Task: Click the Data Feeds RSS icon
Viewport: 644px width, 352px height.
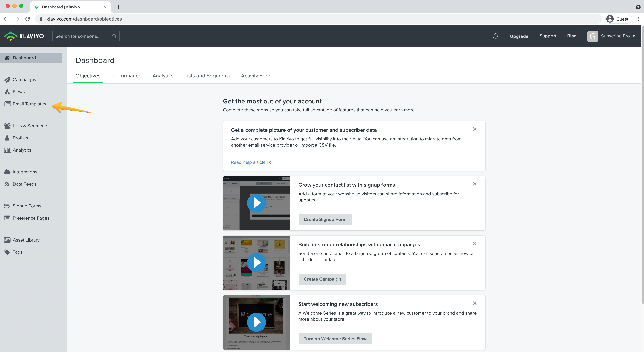Action: 7,184
